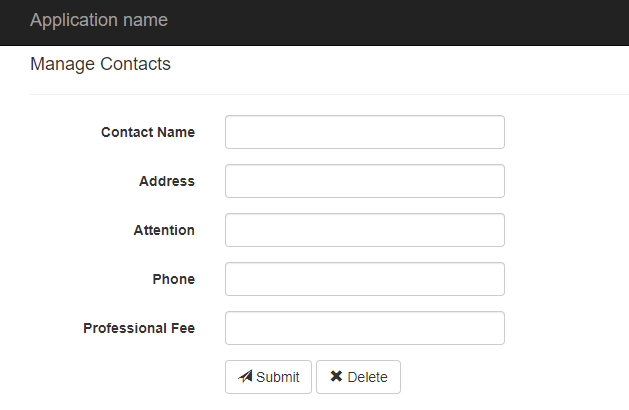Open the Application name navbar link
The image size is (629, 410).
pyautogui.click(x=99, y=20)
